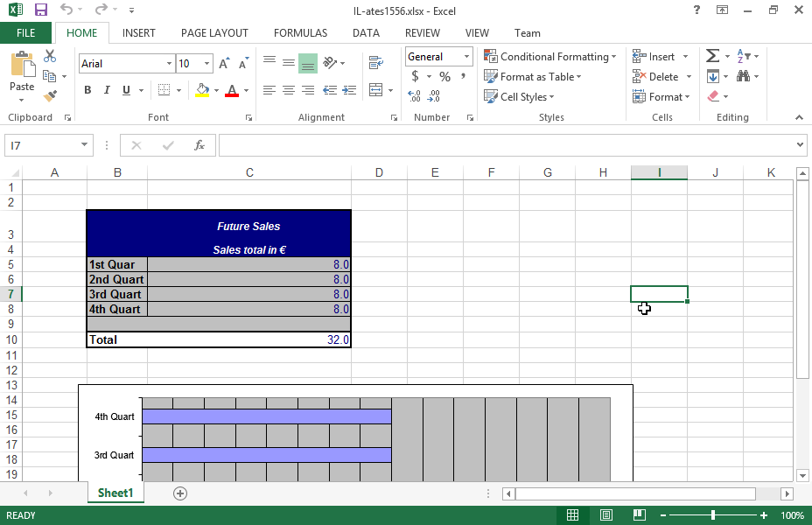Expand the General number format dropdown
812x525 pixels.
[466, 57]
